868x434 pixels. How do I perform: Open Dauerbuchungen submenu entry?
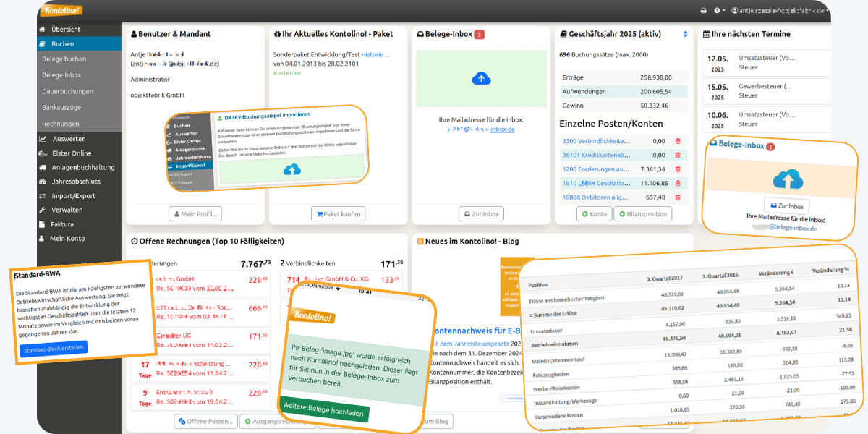coord(79,92)
